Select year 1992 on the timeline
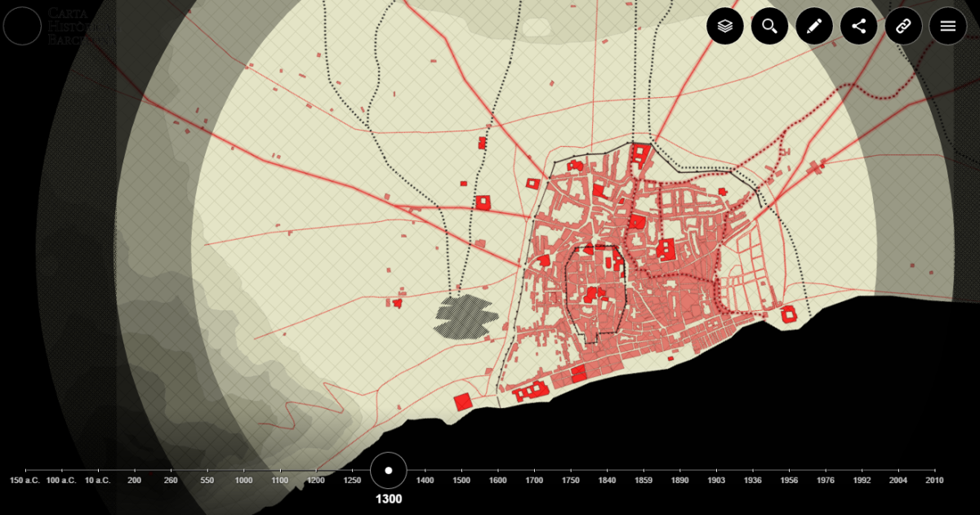This screenshot has width=980, height=515. click(x=862, y=480)
